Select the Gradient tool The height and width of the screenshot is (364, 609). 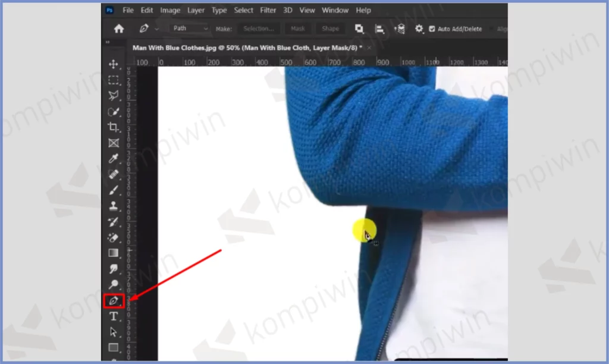(x=113, y=253)
